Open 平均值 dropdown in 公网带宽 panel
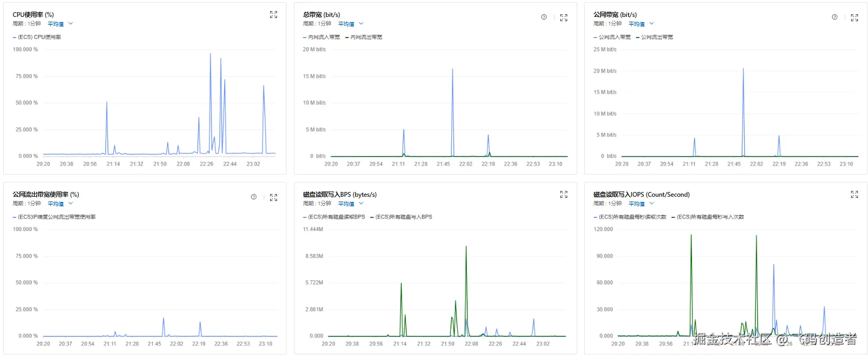This screenshot has width=868, height=357. coord(641,24)
